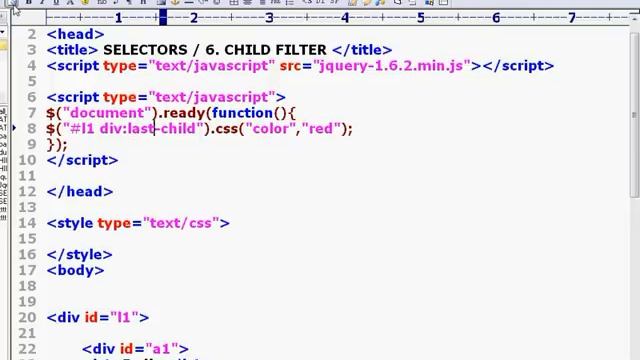The image size is (640, 360).
Task: Click the blue column marker on the ruler
Action: [x=163, y=18]
